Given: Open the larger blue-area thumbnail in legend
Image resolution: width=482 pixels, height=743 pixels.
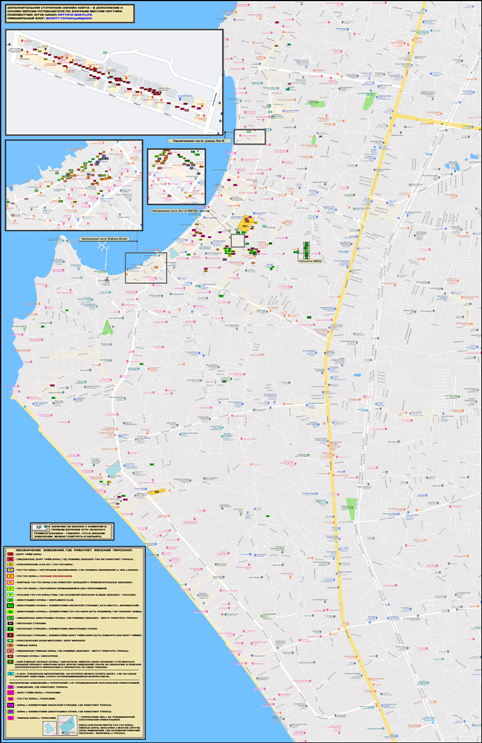Looking at the screenshot, I should point(68,725).
